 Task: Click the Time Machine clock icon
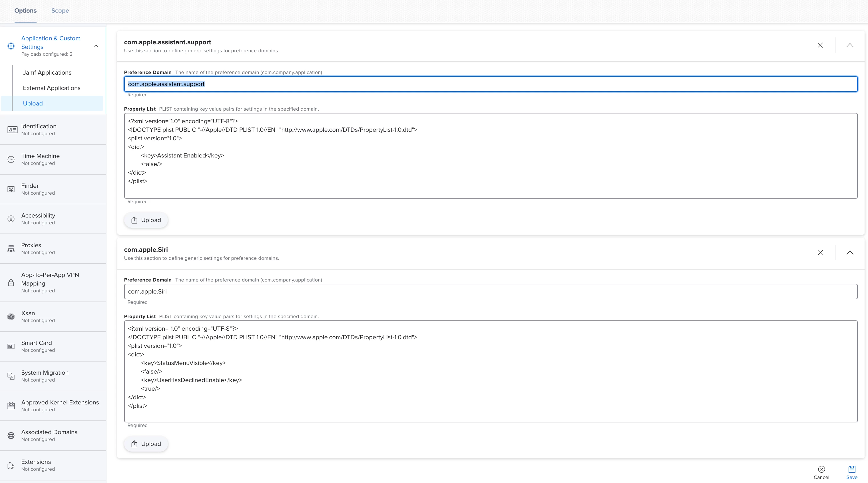pyautogui.click(x=11, y=159)
